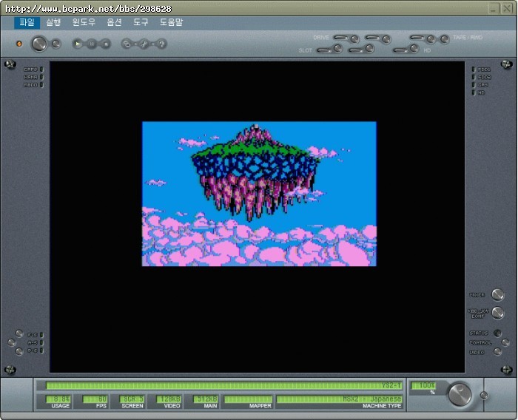
Task: Open the wrench tools icon
Action: (144, 44)
